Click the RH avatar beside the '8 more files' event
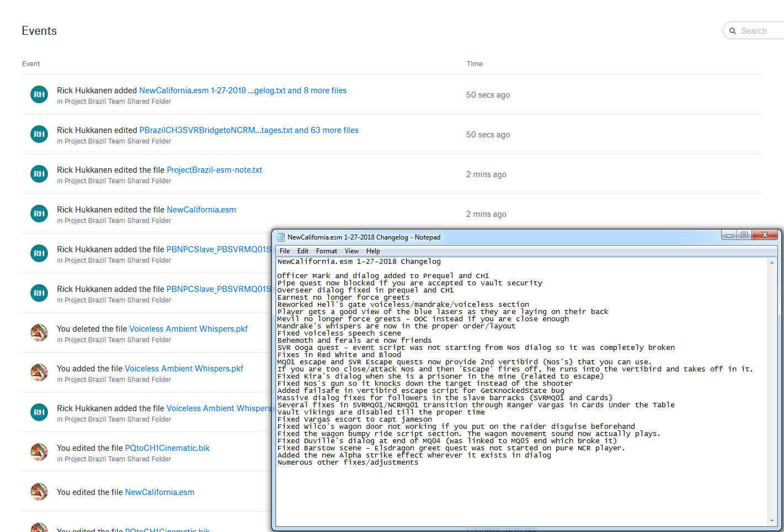Screen dimensions: 784x532 tap(39, 94)
